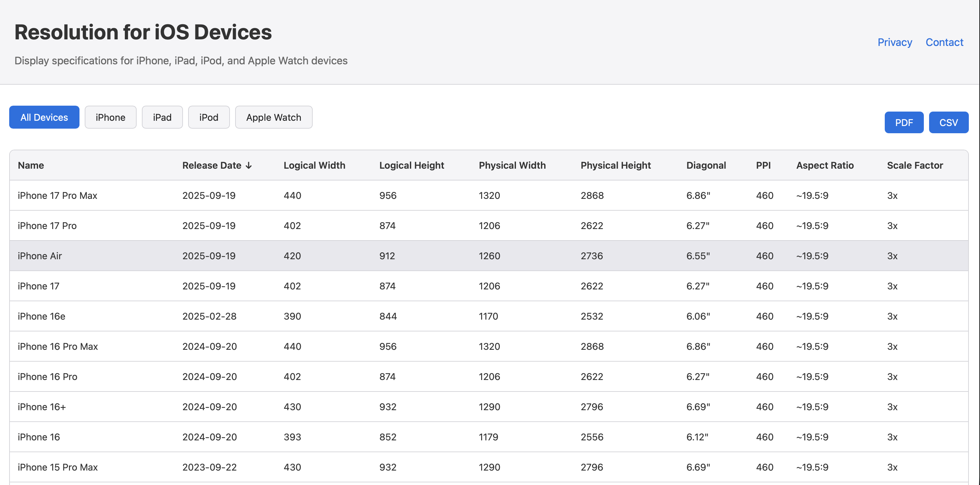Sort by Logical Width column
Viewport: 980px width, 485px height.
[x=314, y=165]
